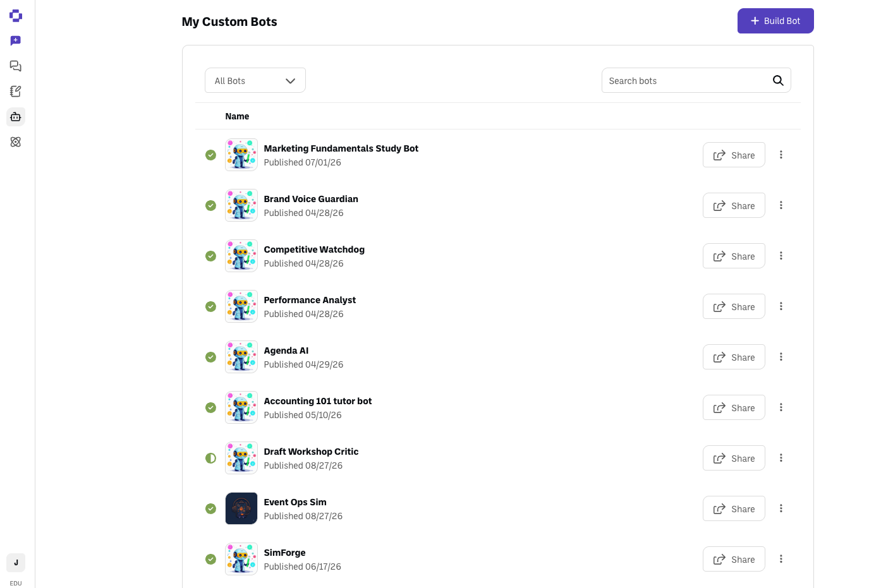The width and height of the screenshot is (881, 588).
Task: Open the SimForge three-dot menu
Action: (x=781, y=559)
